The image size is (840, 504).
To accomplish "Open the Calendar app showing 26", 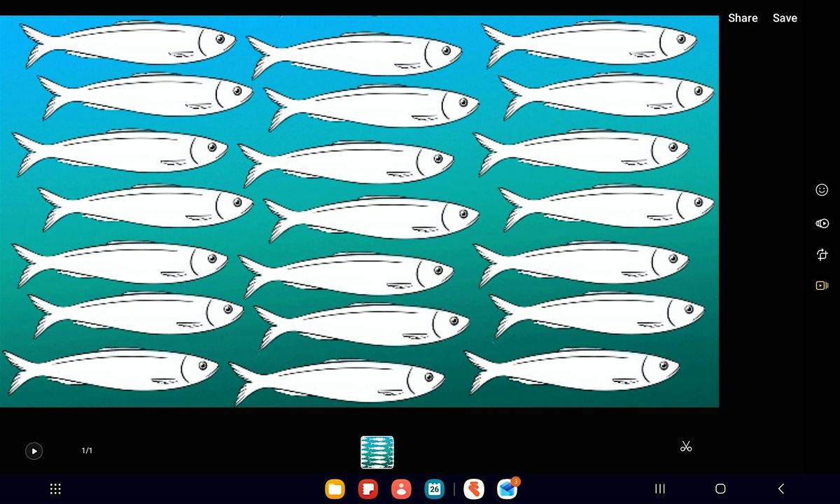I will [435, 489].
